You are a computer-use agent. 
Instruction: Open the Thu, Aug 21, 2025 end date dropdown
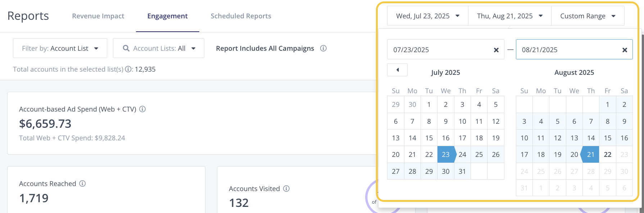click(x=509, y=16)
